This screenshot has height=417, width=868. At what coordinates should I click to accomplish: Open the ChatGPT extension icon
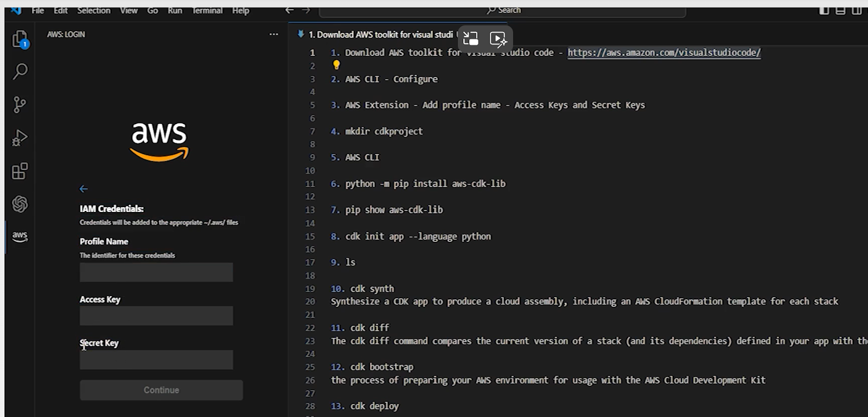point(20,204)
